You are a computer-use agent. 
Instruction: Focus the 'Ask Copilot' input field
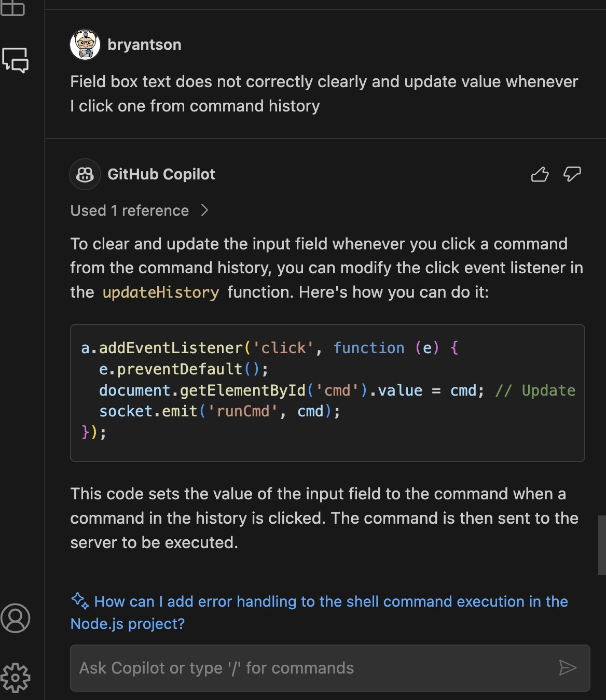click(330, 668)
